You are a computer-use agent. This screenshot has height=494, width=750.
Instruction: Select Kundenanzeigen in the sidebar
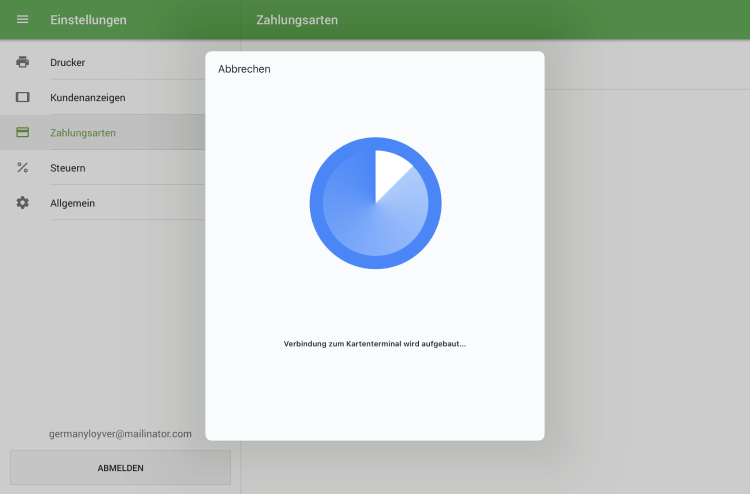[x=88, y=97]
